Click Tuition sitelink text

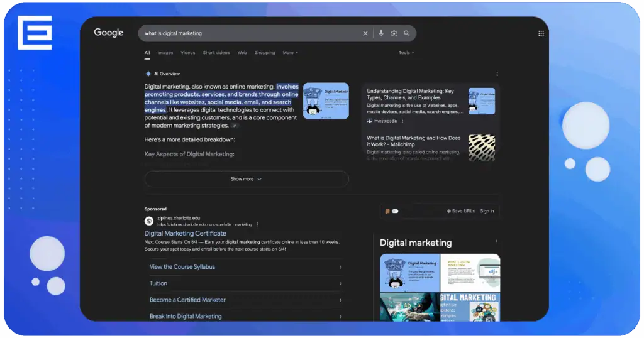(158, 283)
